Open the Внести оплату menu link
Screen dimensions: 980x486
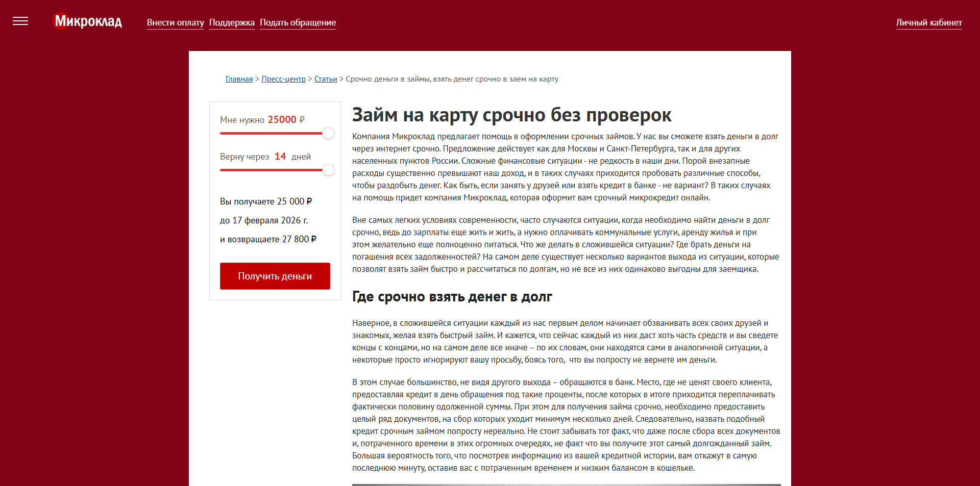(x=175, y=22)
